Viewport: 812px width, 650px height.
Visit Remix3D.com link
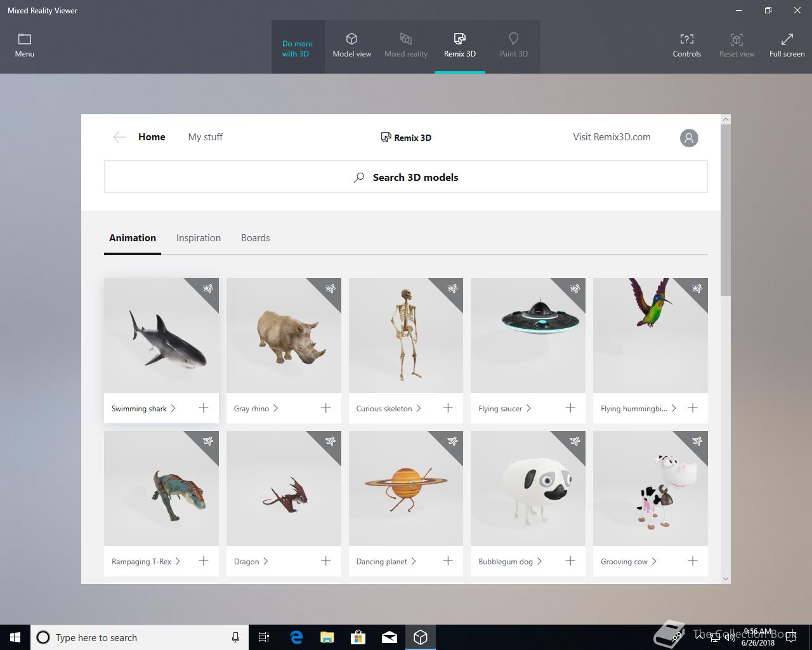pyautogui.click(x=612, y=137)
